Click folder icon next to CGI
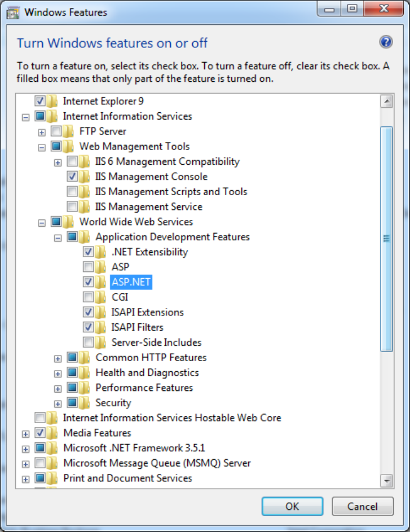 pos(100,297)
